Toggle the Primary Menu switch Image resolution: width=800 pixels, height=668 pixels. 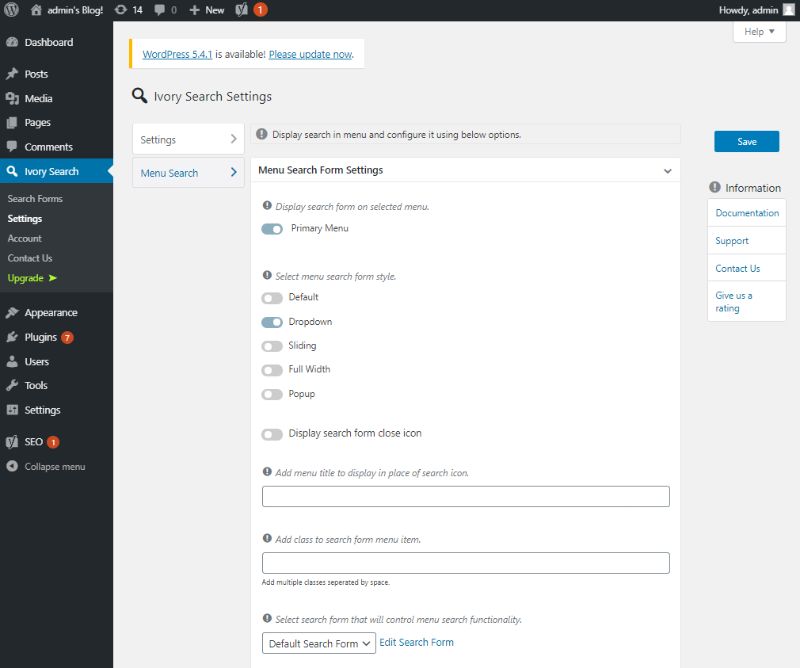pyautogui.click(x=272, y=229)
